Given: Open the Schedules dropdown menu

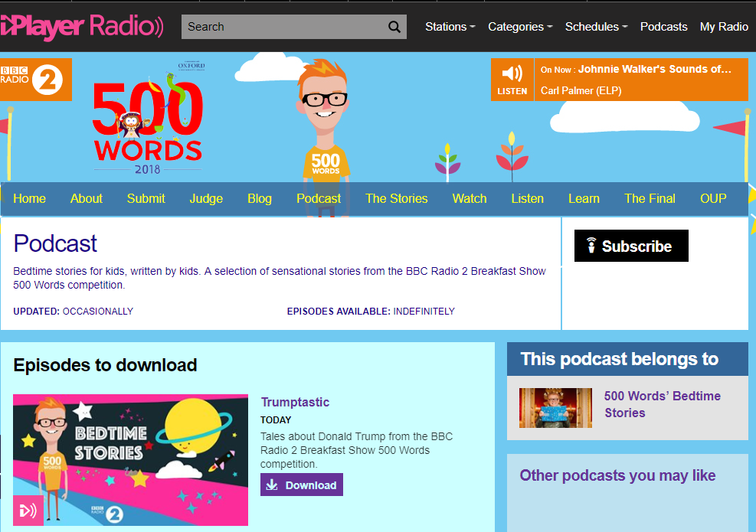Looking at the screenshot, I should [x=596, y=27].
